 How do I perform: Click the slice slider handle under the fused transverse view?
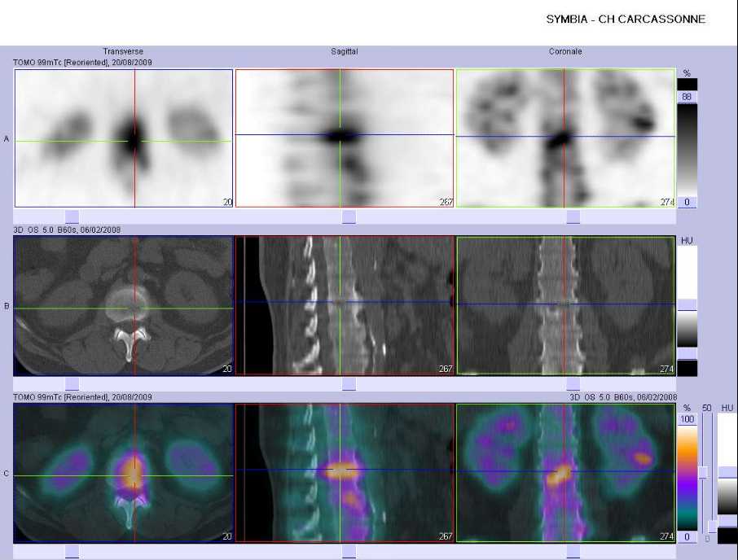click(x=72, y=552)
